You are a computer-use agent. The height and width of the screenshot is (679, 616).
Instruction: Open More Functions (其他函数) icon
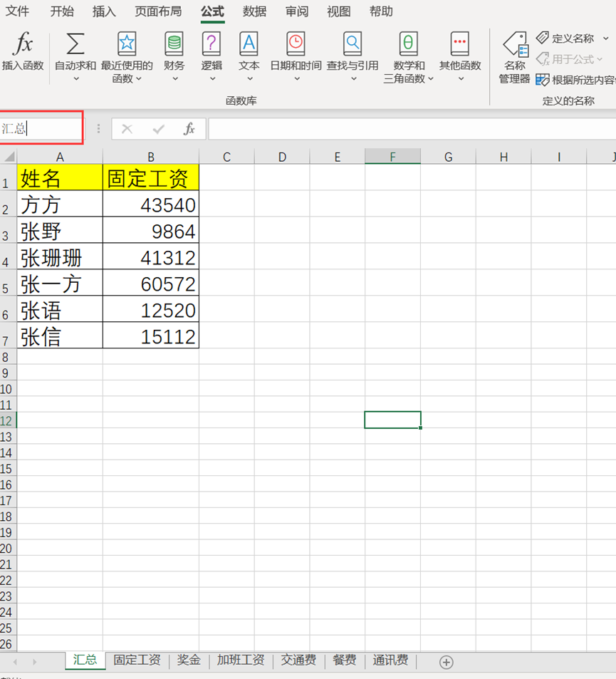click(x=460, y=44)
